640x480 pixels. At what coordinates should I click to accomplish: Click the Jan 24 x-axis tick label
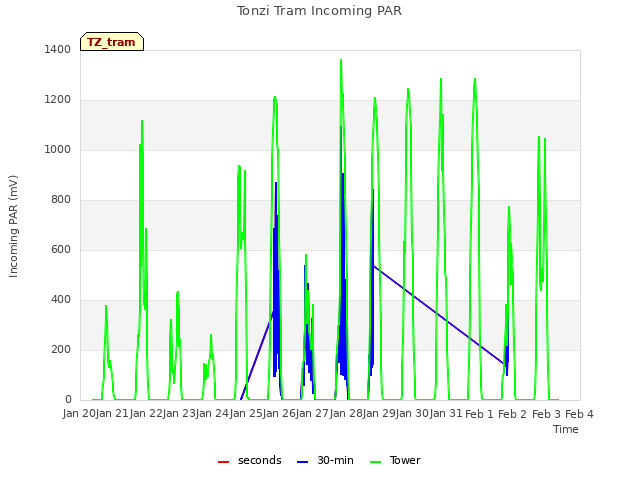click(213, 414)
